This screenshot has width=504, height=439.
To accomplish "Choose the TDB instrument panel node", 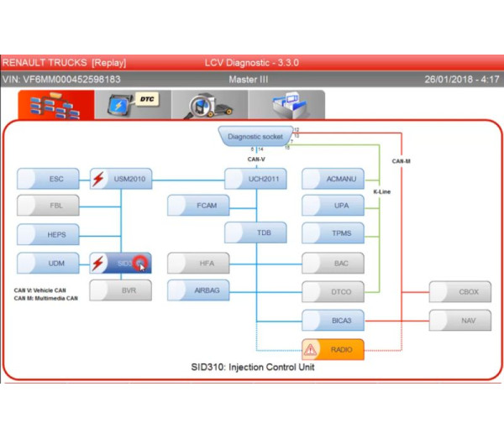I will click(x=256, y=233).
